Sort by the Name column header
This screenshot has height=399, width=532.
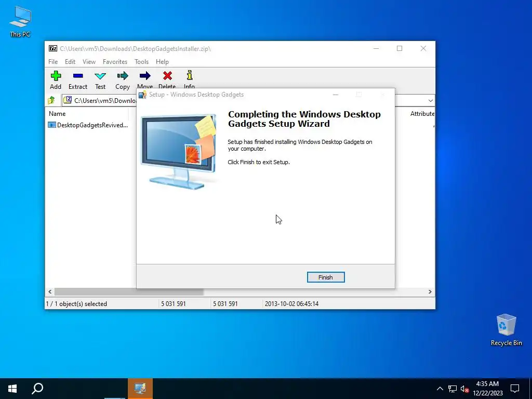click(x=57, y=114)
